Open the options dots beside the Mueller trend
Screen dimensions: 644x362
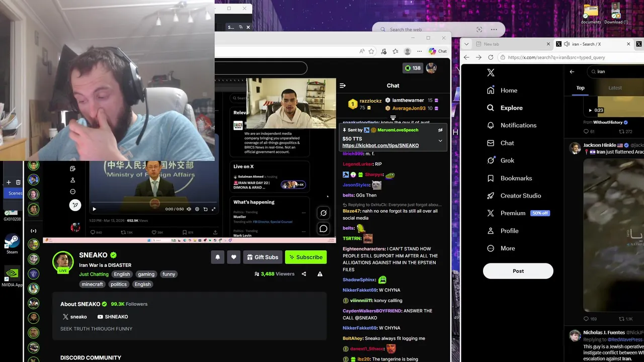pyautogui.click(x=303, y=212)
